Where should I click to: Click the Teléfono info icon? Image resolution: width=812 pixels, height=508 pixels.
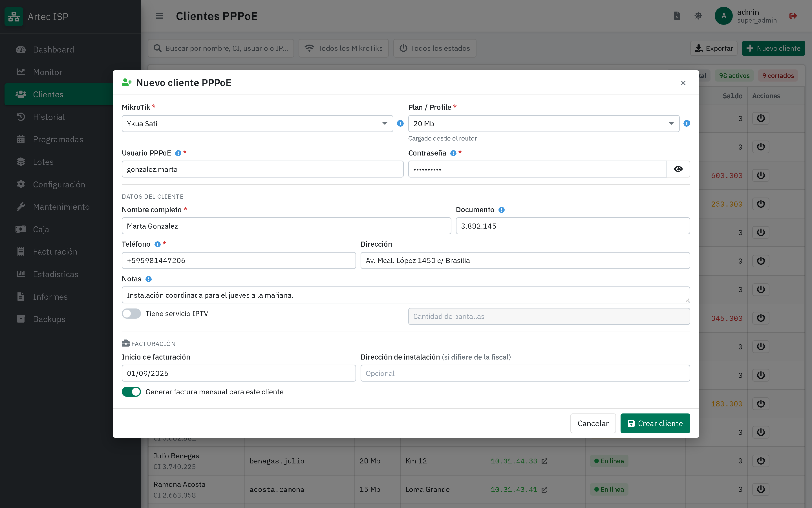pos(157,244)
